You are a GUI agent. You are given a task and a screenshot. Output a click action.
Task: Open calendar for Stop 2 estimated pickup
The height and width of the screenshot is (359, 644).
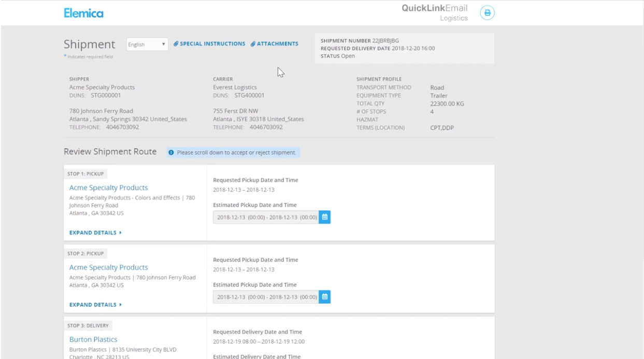pos(325,297)
